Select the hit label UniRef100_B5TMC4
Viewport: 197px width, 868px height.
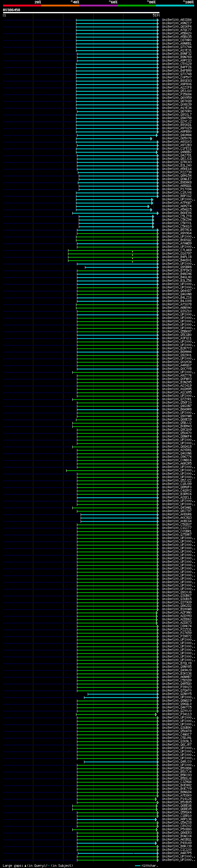pos(177,230)
